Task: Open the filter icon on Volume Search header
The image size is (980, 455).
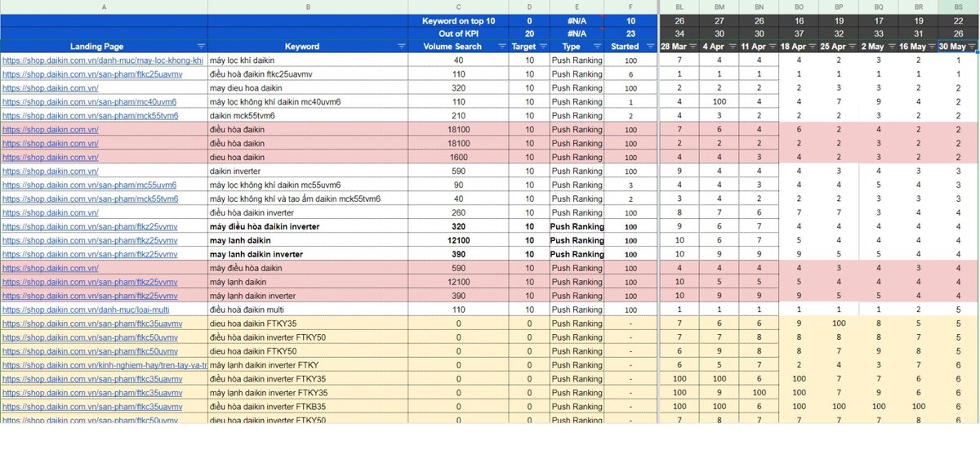Action: [501, 47]
